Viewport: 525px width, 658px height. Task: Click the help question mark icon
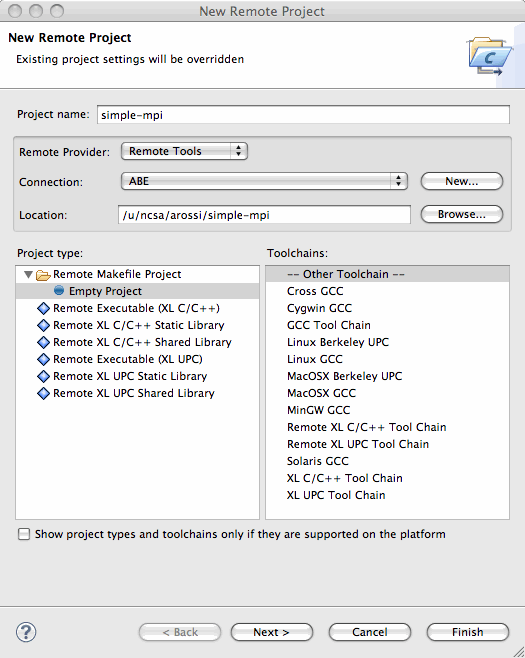pos(26,632)
